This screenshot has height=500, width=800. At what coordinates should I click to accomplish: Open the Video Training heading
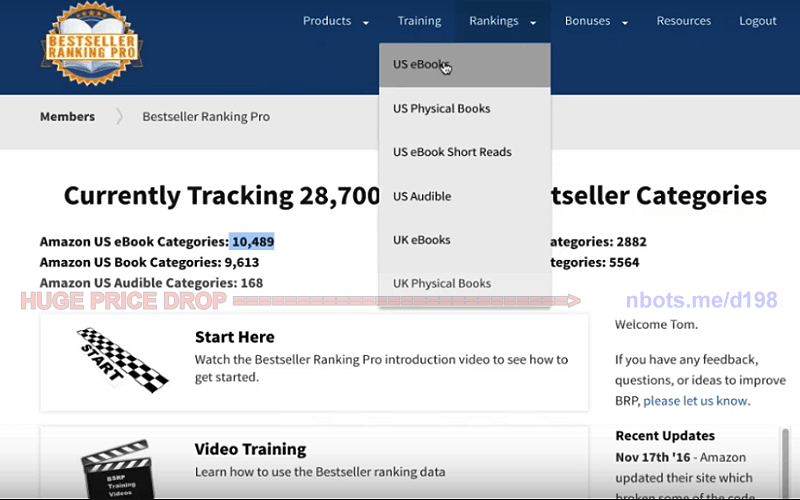(x=251, y=449)
